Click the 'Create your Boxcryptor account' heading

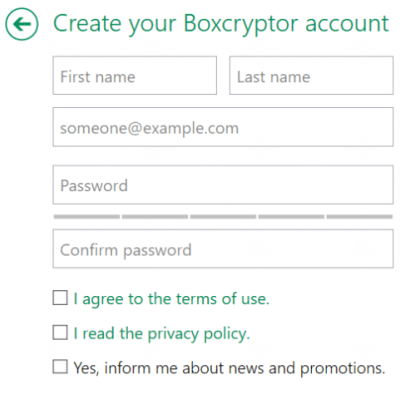point(221,24)
